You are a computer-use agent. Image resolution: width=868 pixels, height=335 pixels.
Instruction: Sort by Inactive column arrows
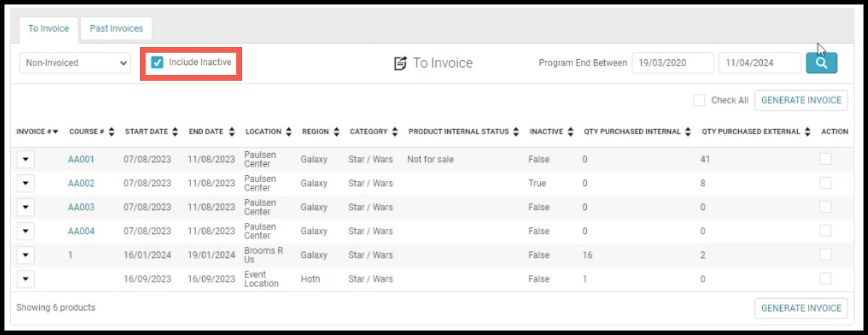(x=570, y=132)
